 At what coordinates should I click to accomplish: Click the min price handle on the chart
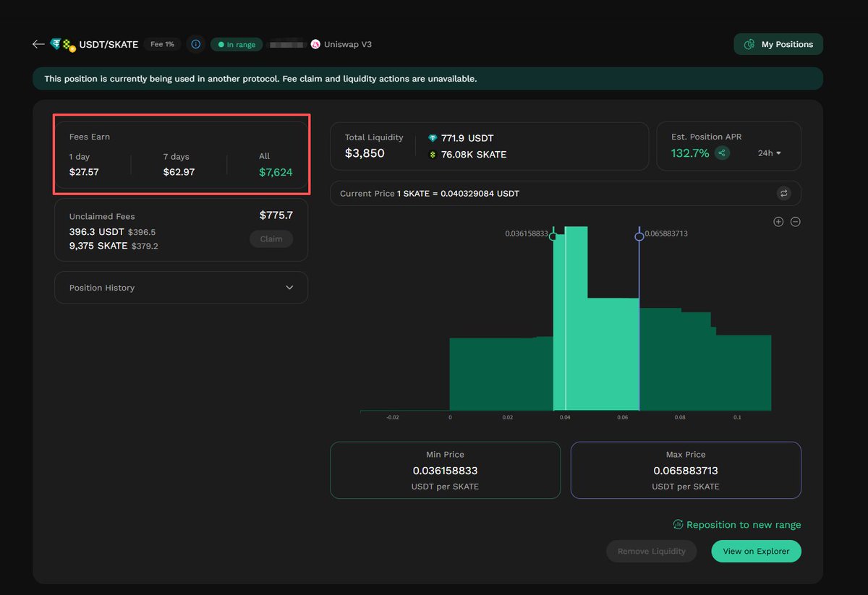[x=553, y=236]
